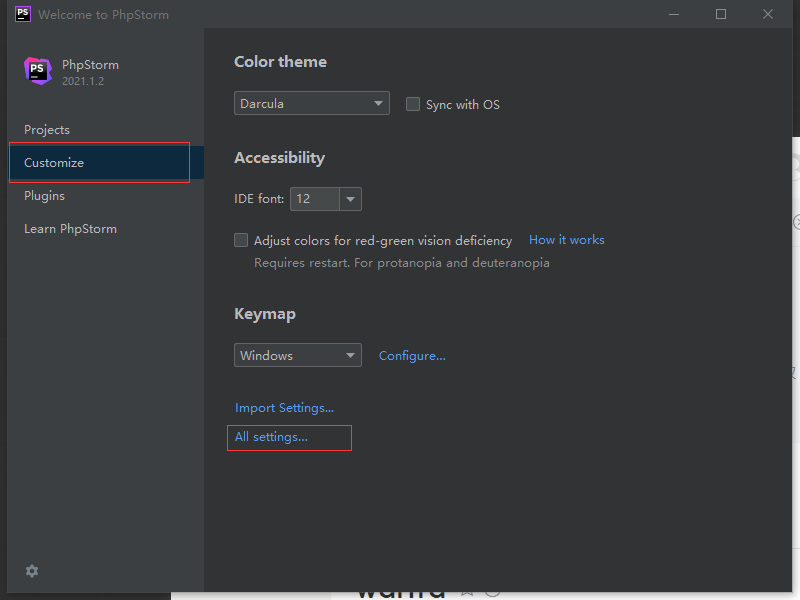Open the gear options menu
Image resolution: width=800 pixels, height=600 pixels.
click(x=32, y=571)
